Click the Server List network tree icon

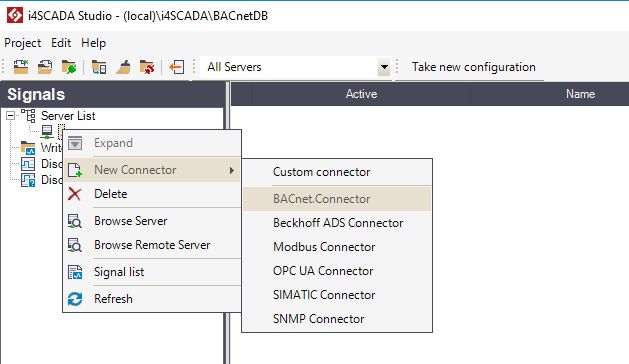point(28,116)
